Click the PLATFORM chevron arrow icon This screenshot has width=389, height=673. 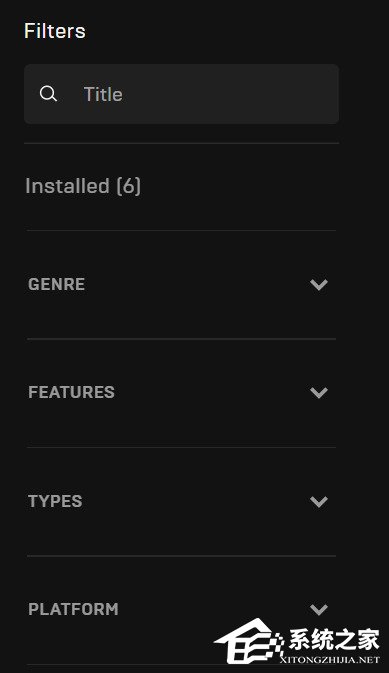(319, 609)
